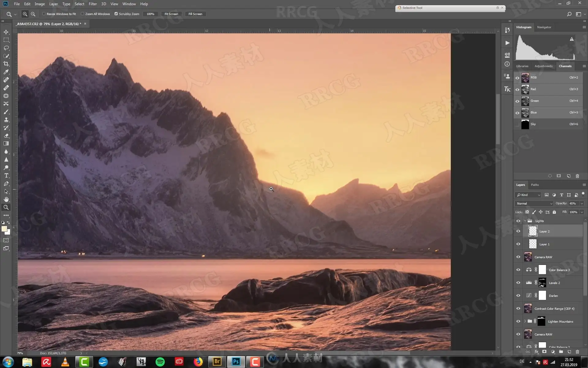This screenshot has height=368, width=588.
Task: Open the Select menu
Action: pos(79,4)
